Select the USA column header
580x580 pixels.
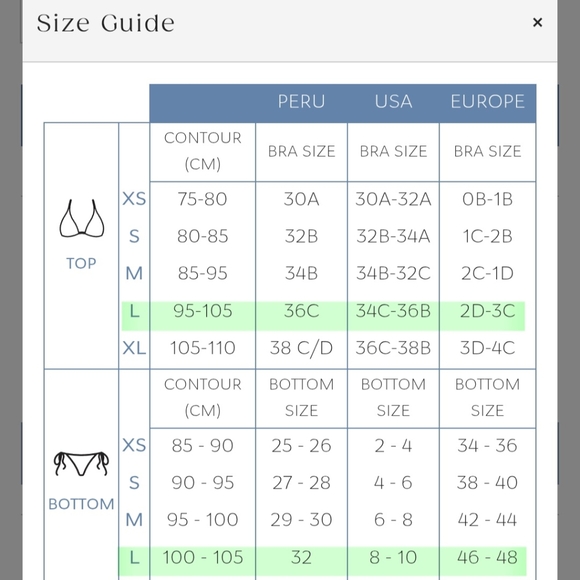[x=393, y=101]
